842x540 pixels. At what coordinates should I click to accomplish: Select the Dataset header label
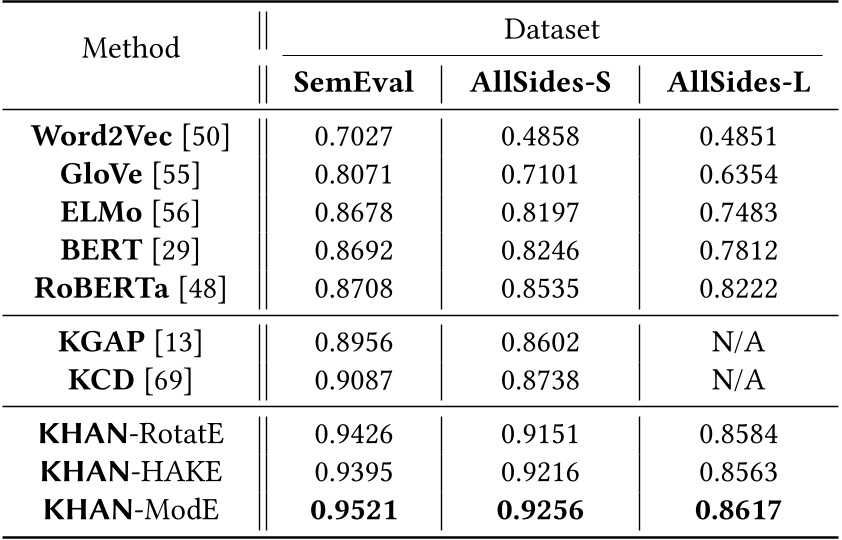pyautogui.click(x=553, y=29)
